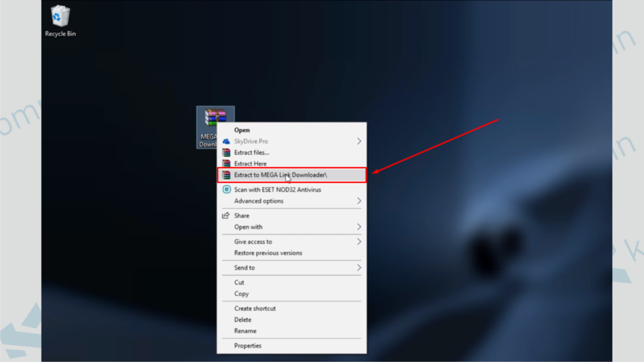The height and width of the screenshot is (362, 644).
Task: Select Delete from the context menu
Action: click(243, 320)
